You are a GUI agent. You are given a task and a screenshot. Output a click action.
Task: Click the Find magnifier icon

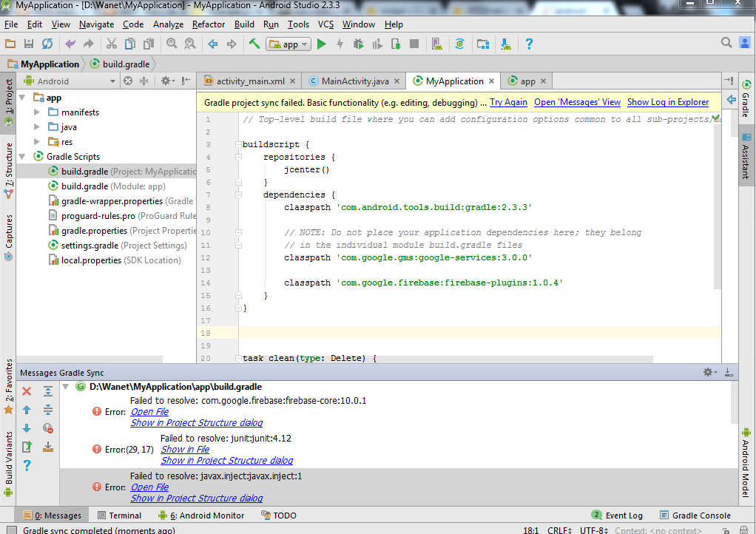point(172,44)
